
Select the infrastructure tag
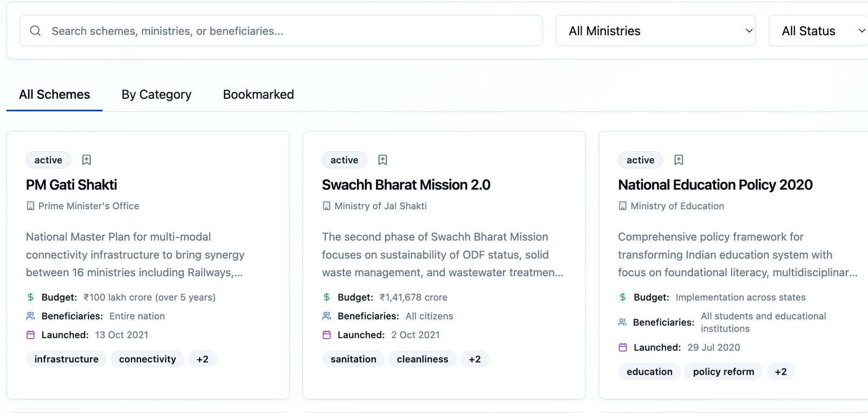click(66, 359)
